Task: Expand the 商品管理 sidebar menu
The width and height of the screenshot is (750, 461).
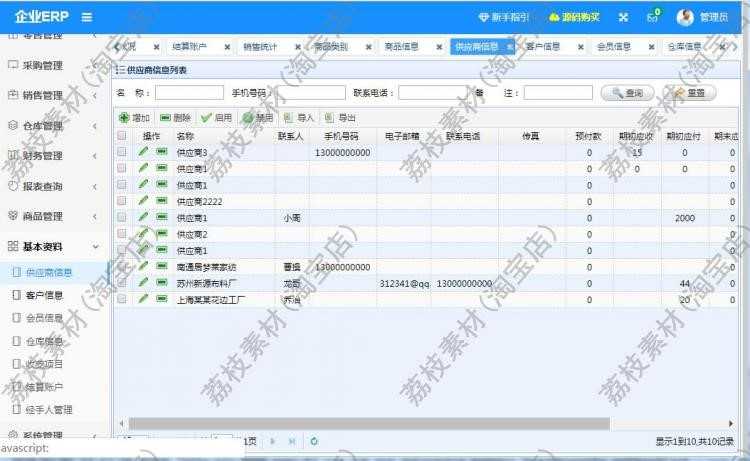Action: pyautogui.click(x=54, y=217)
